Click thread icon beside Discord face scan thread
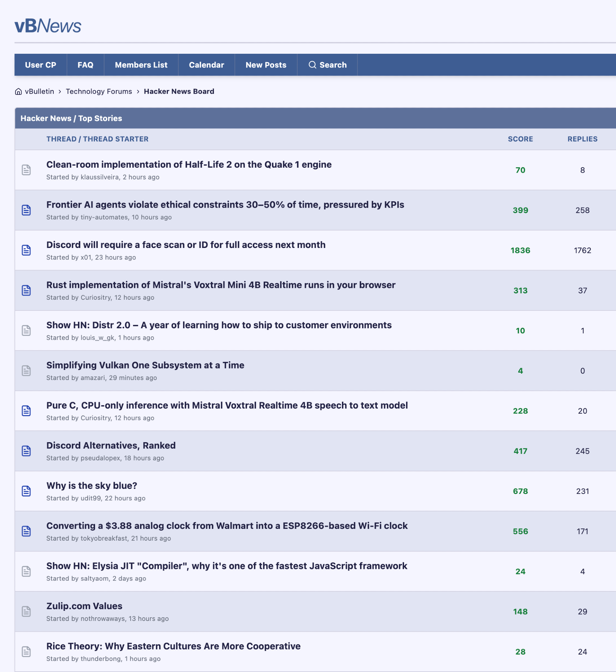This screenshot has height=672, width=616. point(26,250)
